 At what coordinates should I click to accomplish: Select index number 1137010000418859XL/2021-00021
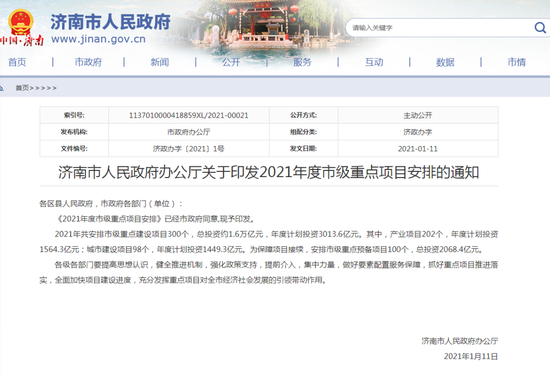coord(189,115)
